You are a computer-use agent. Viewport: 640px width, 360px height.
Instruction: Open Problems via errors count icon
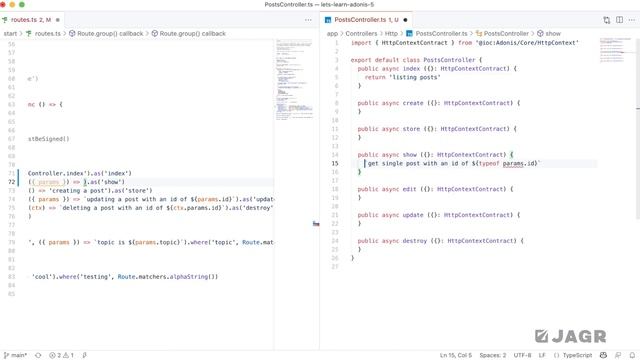(x=55, y=355)
